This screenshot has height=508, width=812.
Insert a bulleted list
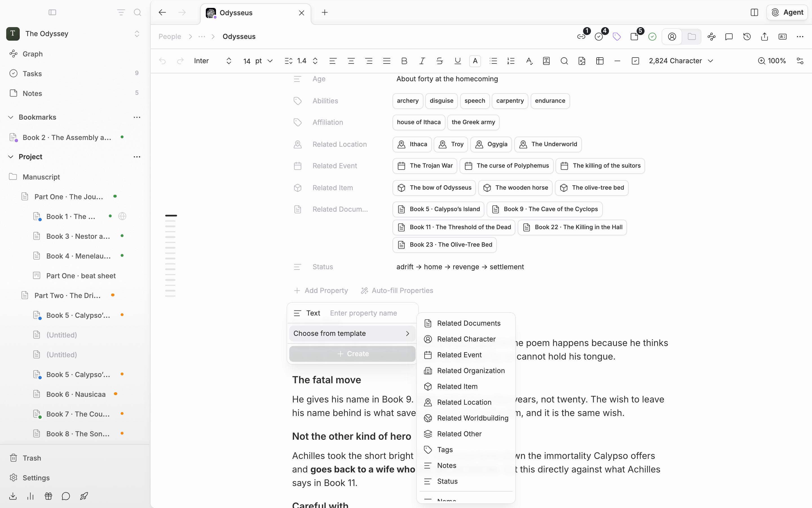[x=493, y=61]
